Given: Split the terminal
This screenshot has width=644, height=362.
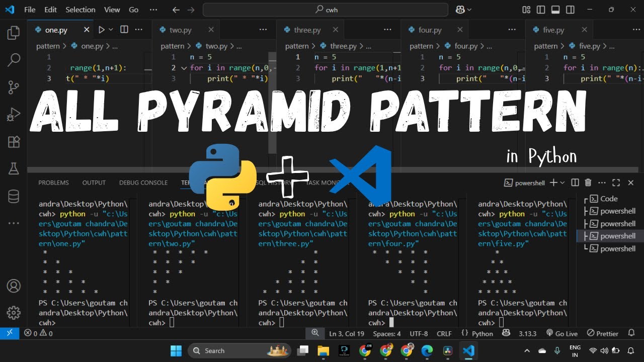Looking at the screenshot, I should pyautogui.click(x=575, y=183).
